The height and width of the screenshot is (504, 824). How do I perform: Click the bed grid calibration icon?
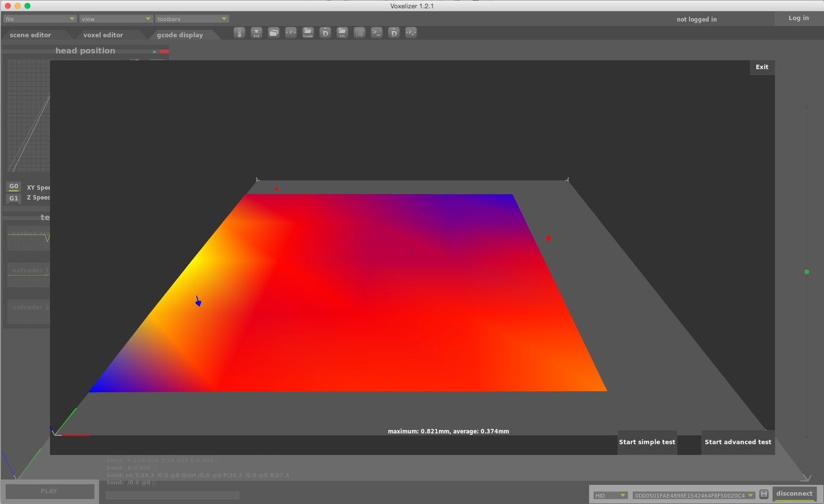[x=359, y=33]
